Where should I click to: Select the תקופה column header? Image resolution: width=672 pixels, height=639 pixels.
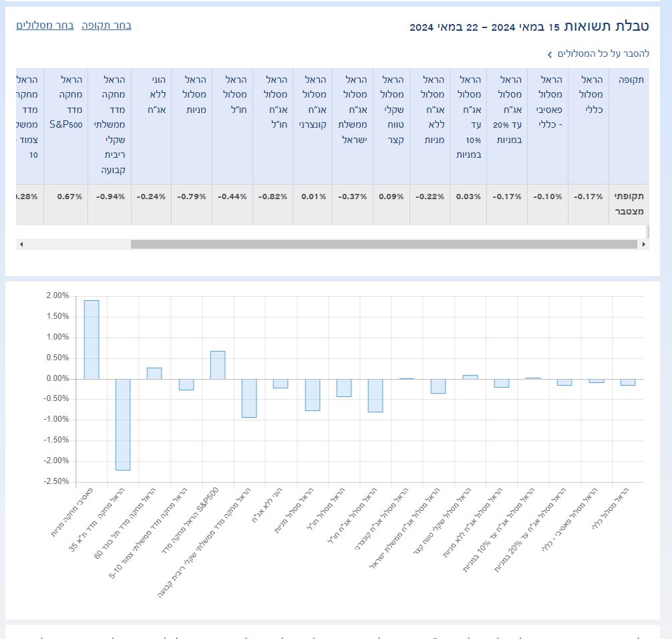pos(629,126)
